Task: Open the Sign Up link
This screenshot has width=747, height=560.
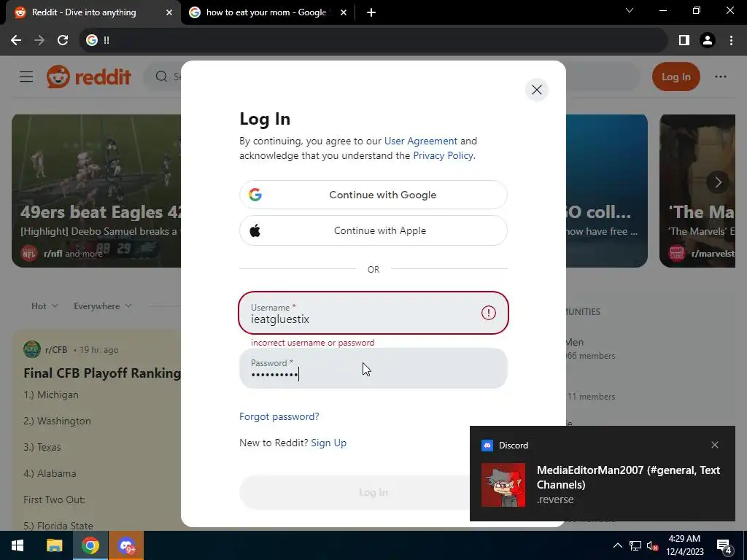Action: [329, 443]
